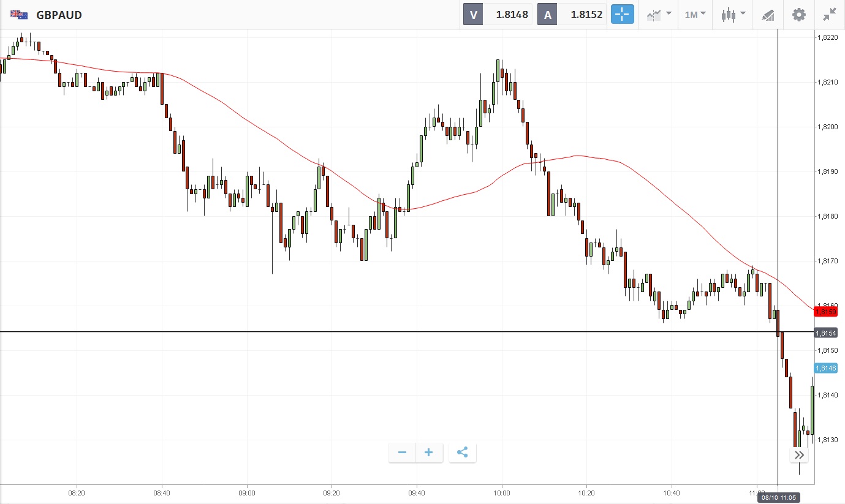Click the 08:20 time axis label
The height and width of the screenshot is (504, 845).
[77, 492]
